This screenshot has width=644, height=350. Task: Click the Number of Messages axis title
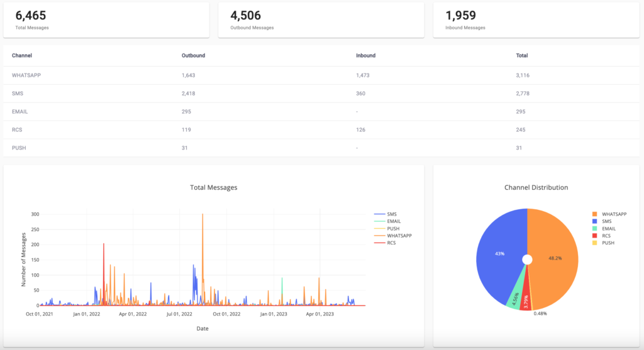point(23,260)
